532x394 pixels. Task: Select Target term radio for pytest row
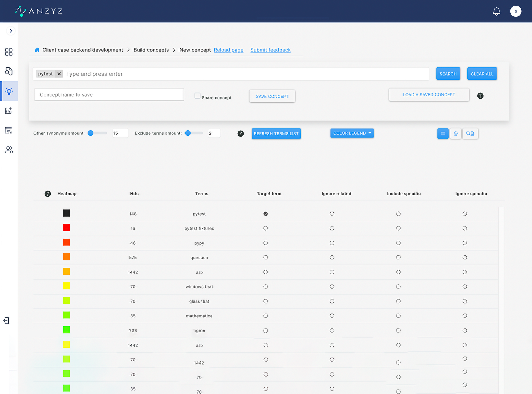[265, 214]
